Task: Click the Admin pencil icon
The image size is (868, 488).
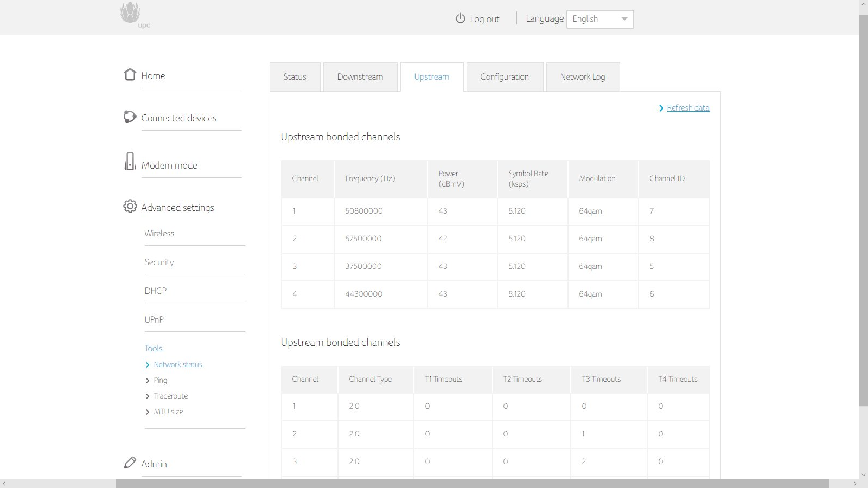Action: (130, 463)
